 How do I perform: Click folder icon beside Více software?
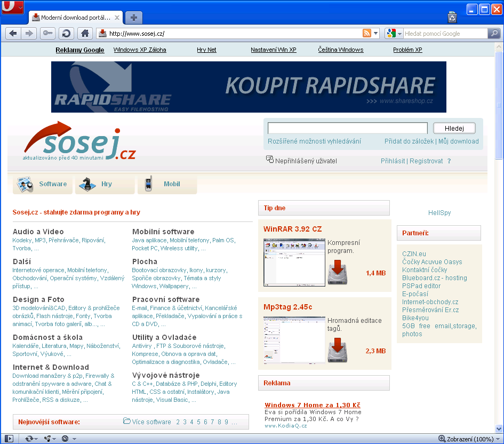[126, 421]
